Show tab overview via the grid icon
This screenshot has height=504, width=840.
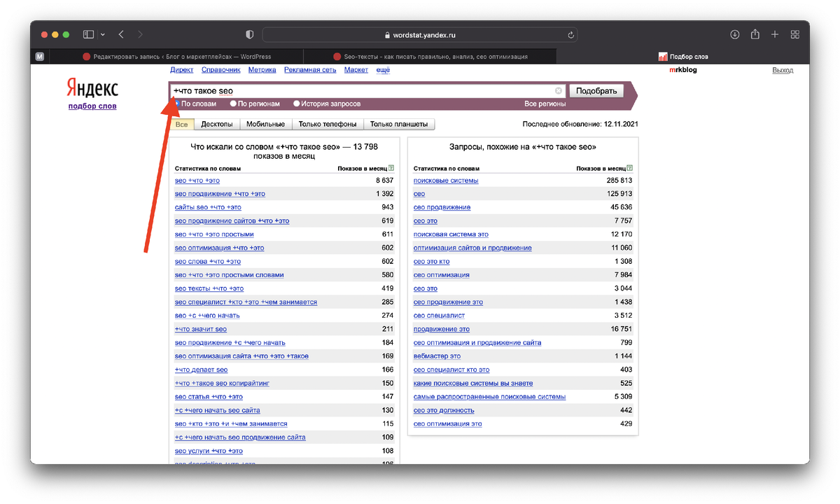pos(794,34)
